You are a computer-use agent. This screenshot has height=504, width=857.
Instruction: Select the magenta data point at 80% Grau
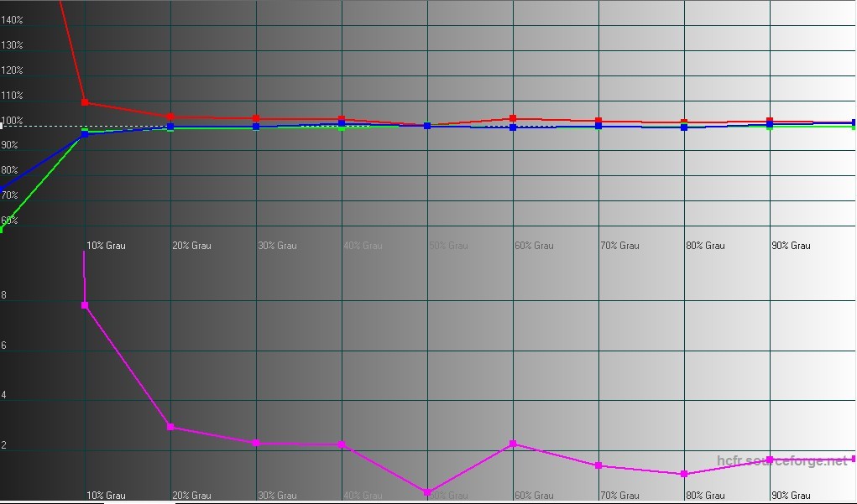[x=684, y=475]
